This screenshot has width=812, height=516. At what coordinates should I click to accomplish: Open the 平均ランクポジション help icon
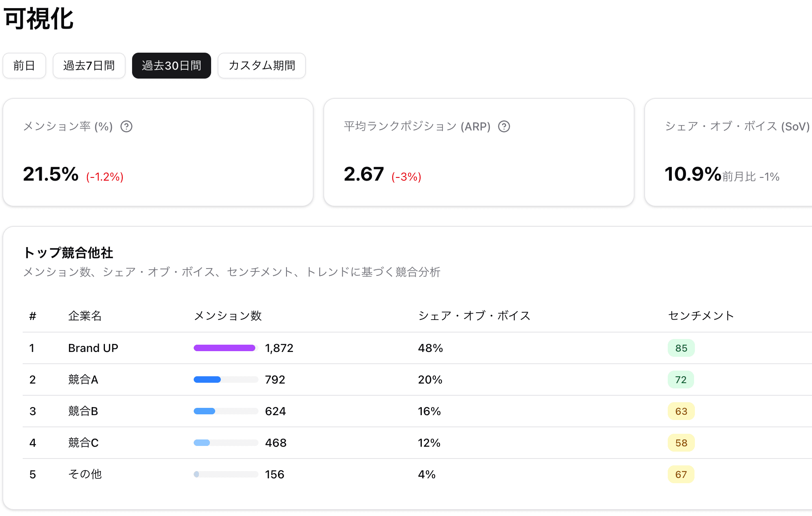point(504,127)
